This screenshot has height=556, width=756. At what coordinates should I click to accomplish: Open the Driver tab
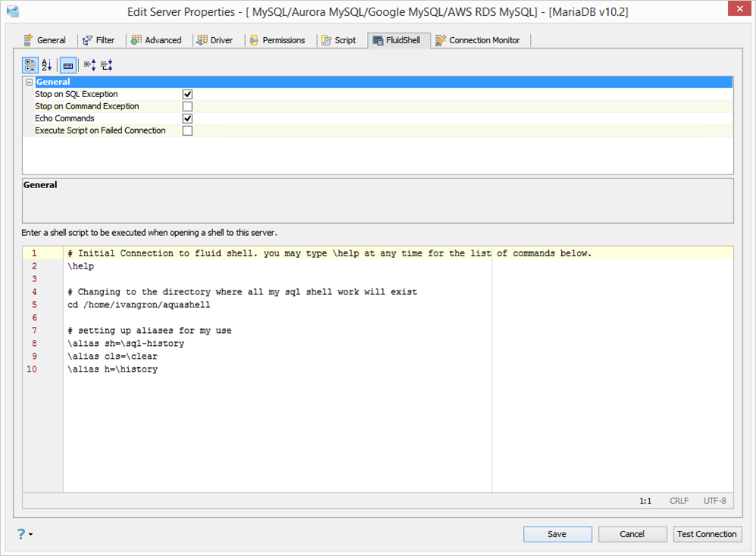coord(215,40)
